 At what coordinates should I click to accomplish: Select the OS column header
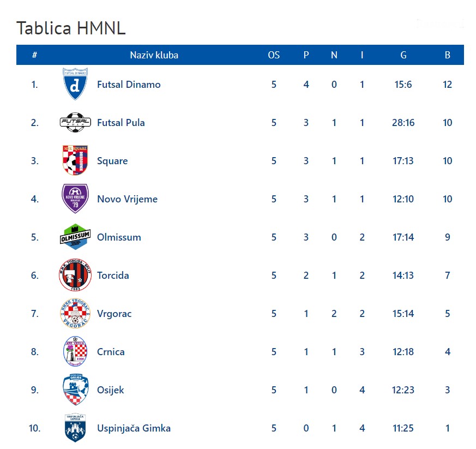click(274, 55)
